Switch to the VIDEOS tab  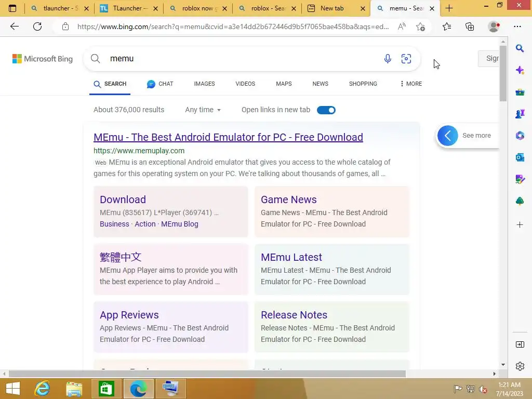coord(245,84)
